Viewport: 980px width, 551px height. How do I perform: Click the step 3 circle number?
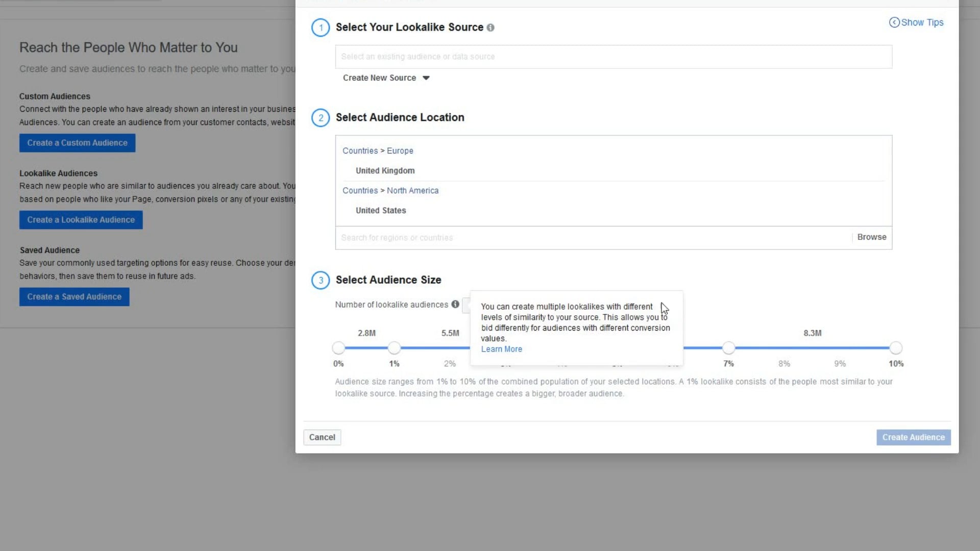321,280
